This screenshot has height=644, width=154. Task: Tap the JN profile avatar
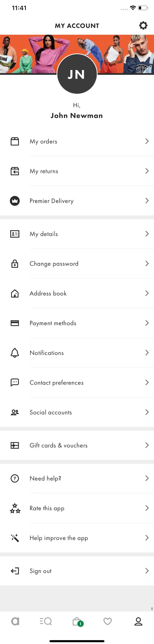pos(77,74)
